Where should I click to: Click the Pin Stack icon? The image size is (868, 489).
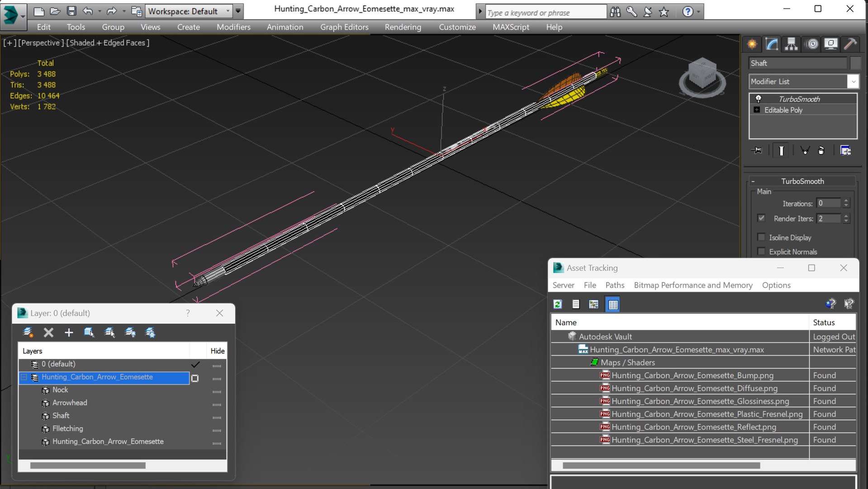(757, 150)
